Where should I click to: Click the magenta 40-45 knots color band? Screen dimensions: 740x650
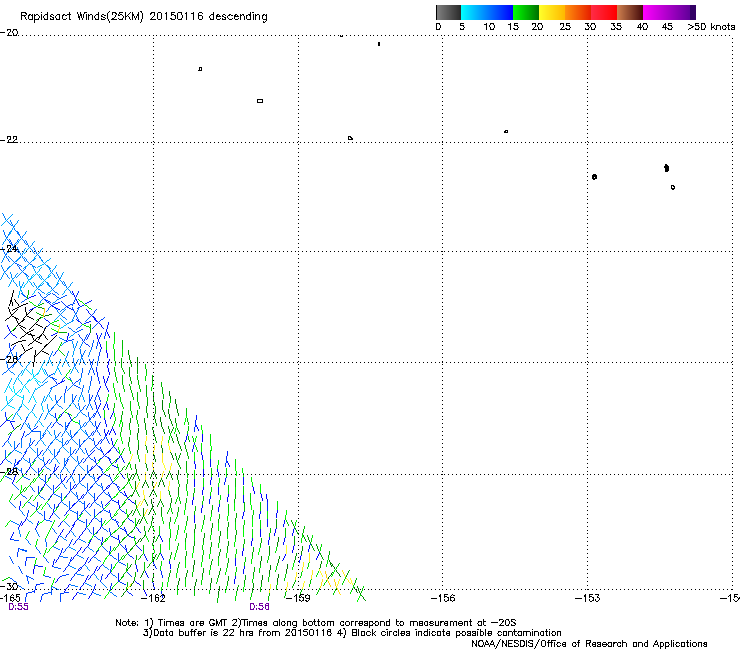coord(656,12)
